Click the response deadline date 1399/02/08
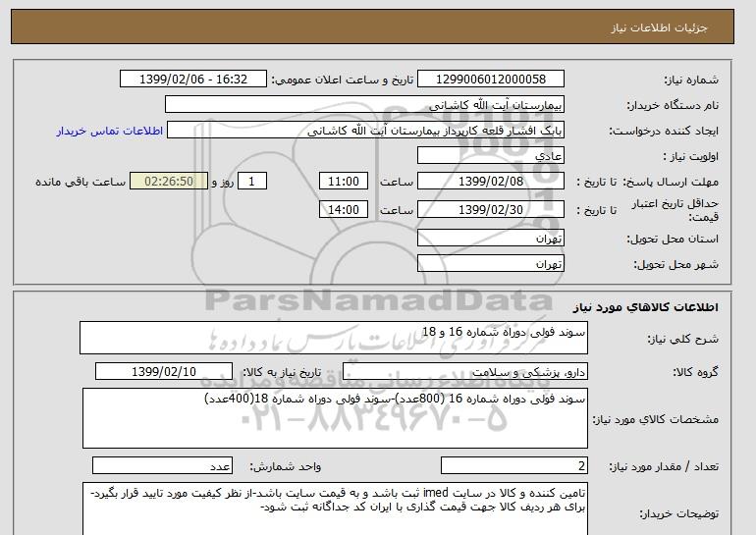The image size is (756, 535). pyautogui.click(x=490, y=182)
